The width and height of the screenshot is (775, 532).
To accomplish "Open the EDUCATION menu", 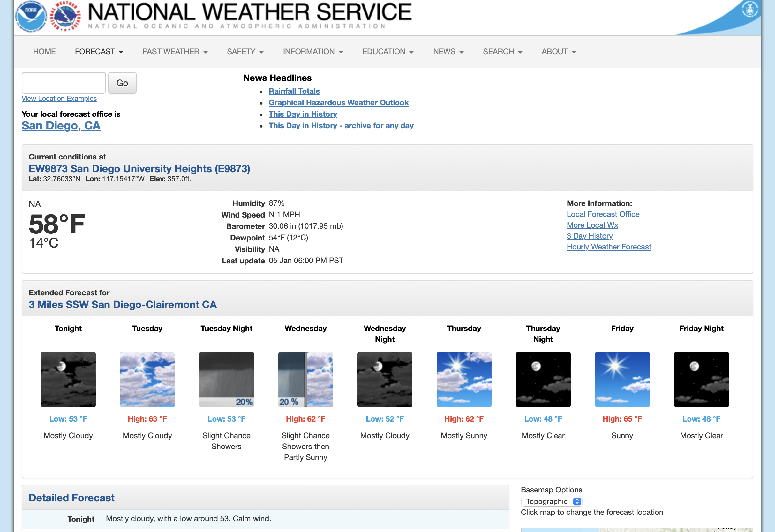I will tap(388, 52).
